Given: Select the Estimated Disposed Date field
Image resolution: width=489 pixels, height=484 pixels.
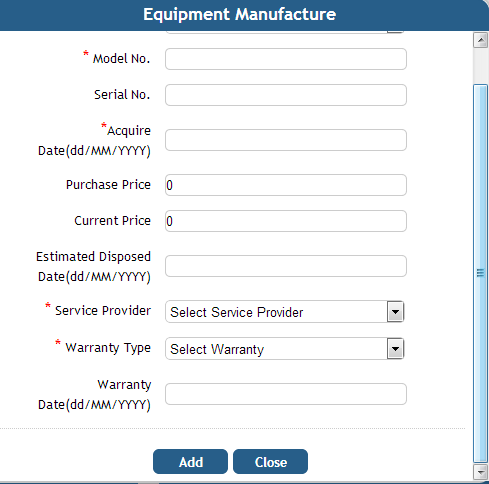Looking at the screenshot, I should point(286,266).
